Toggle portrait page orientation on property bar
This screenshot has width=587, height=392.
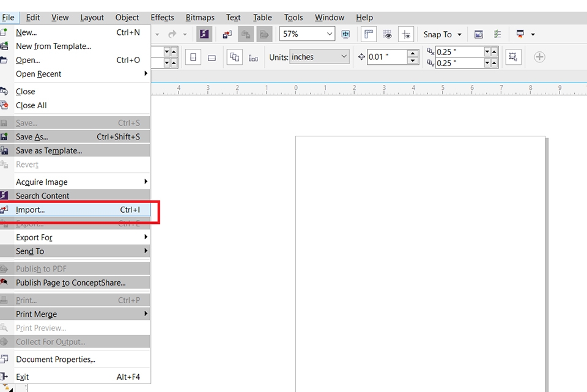(193, 57)
